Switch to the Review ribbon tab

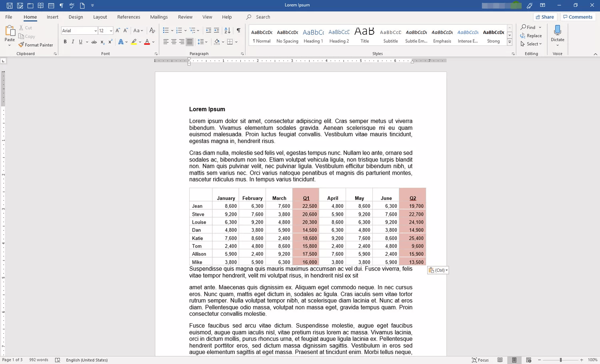[185, 17]
